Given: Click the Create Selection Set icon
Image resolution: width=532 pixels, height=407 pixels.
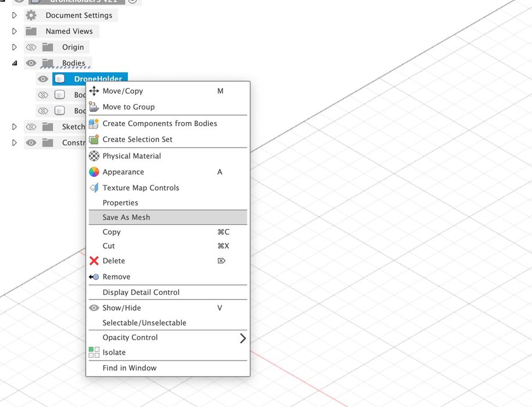Looking at the screenshot, I should point(94,140).
